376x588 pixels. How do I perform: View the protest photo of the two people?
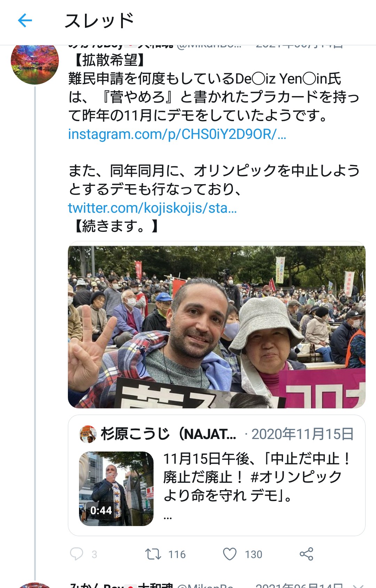pyautogui.click(x=217, y=327)
